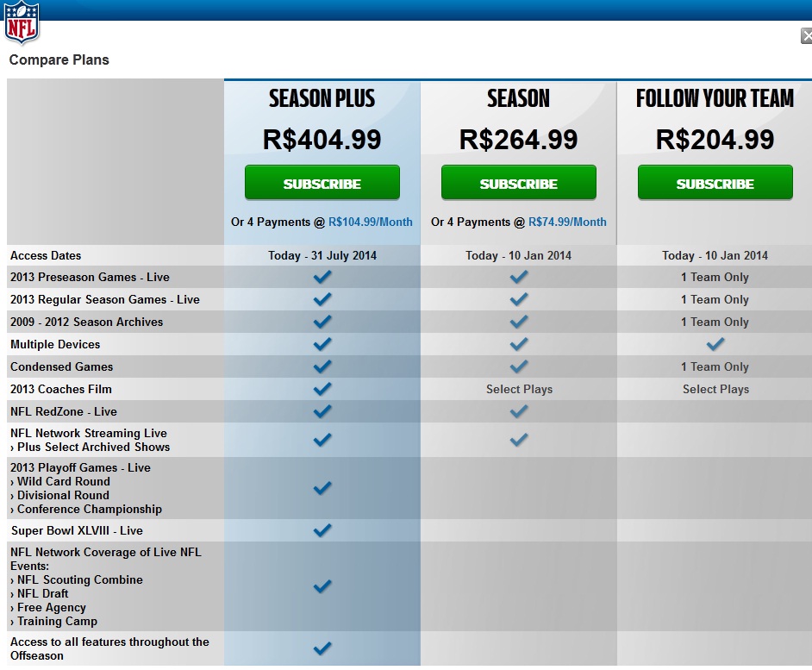This screenshot has width=812, height=670.
Task: Subscribe to the Follow Your Team plan
Action: (715, 183)
